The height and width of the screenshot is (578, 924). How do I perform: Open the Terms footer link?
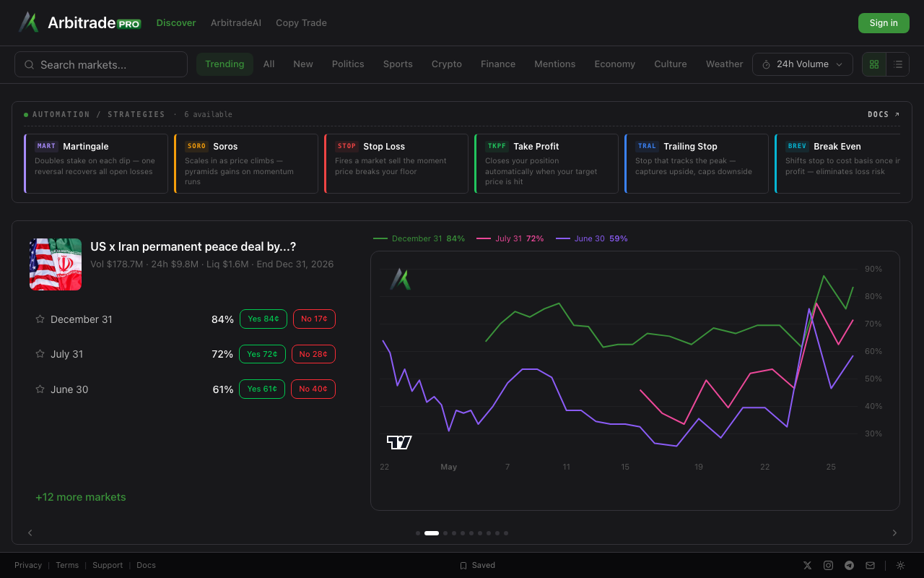(67, 565)
